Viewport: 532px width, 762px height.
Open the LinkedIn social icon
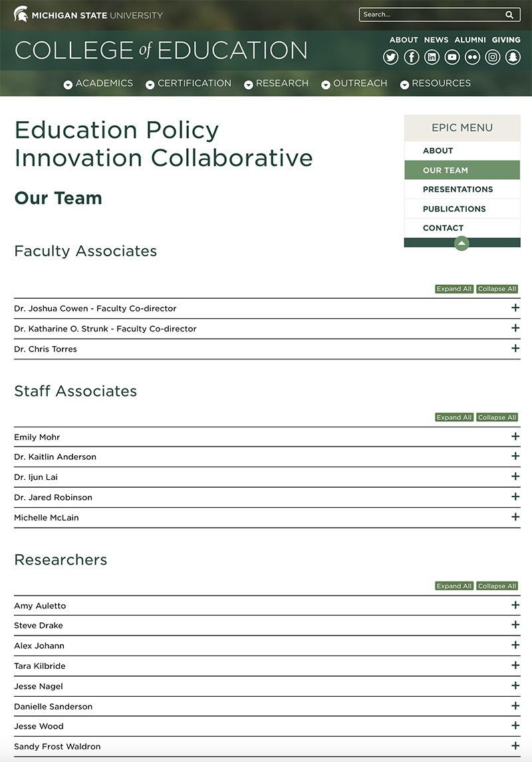tap(432, 57)
